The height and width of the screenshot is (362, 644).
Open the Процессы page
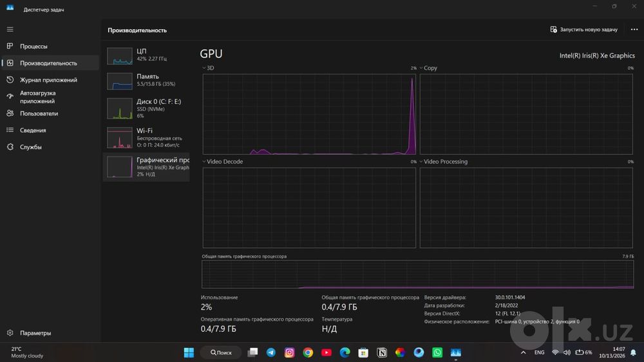point(33,46)
